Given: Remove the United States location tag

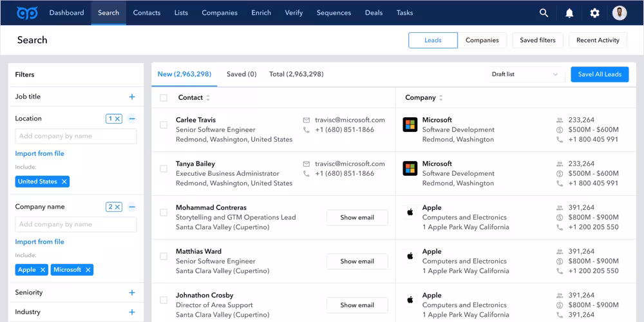Looking at the screenshot, I should tap(64, 182).
